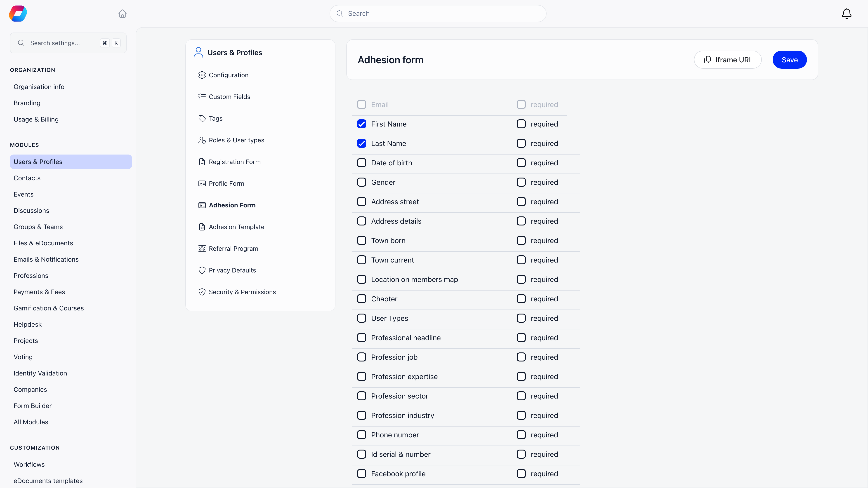
Task: Click the top Search field
Action: pos(438,14)
